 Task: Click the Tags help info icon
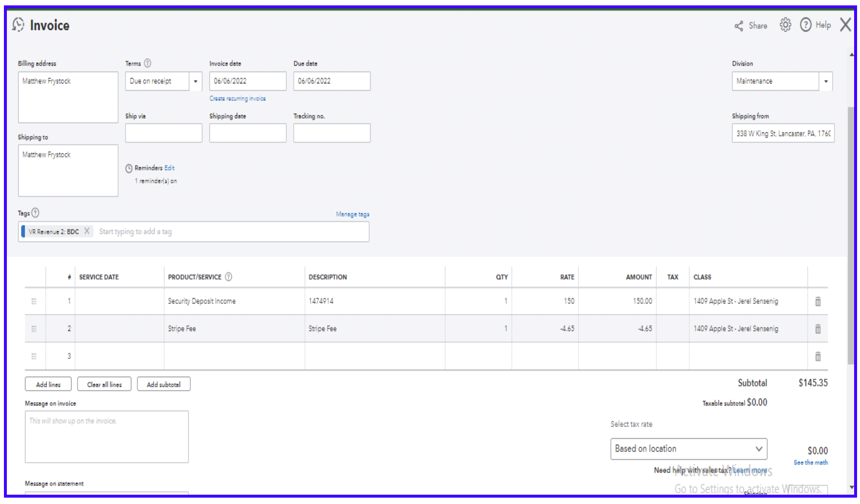35,213
